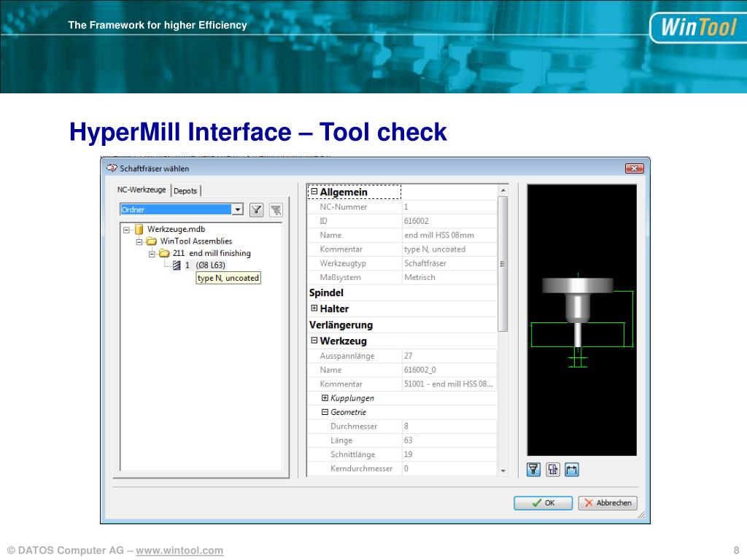Switch to the Depots tab
The width and height of the screenshot is (747, 560).
pyautogui.click(x=185, y=191)
